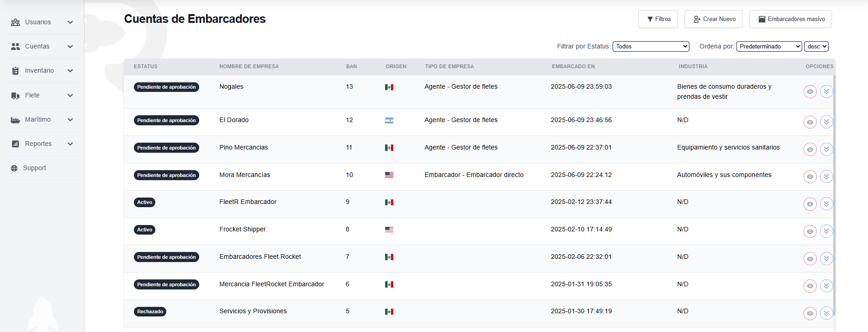Click the Usuarios people icon in sidebar
The image size is (868, 332).
coord(16,22)
